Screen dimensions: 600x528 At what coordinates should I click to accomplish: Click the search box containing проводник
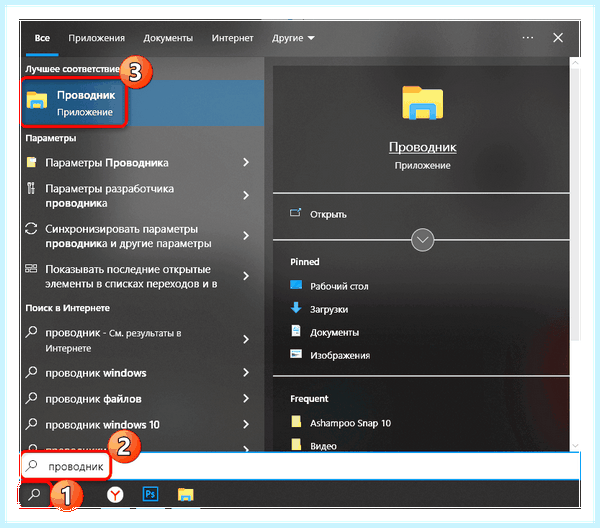(x=300, y=466)
